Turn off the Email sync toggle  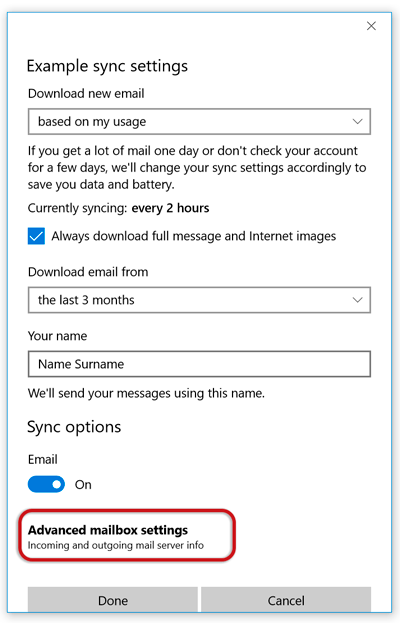pyautogui.click(x=46, y=484)
